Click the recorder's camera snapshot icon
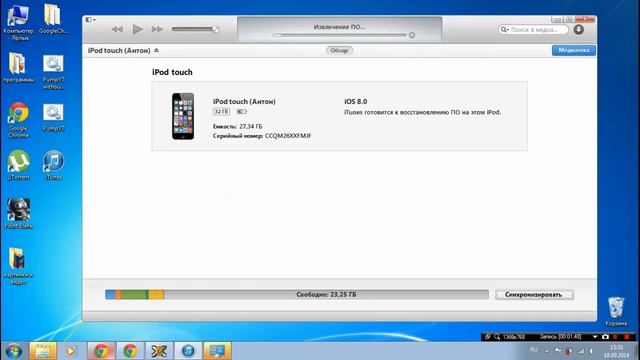Viewport: 640px width, 360px height. (605, 337)
